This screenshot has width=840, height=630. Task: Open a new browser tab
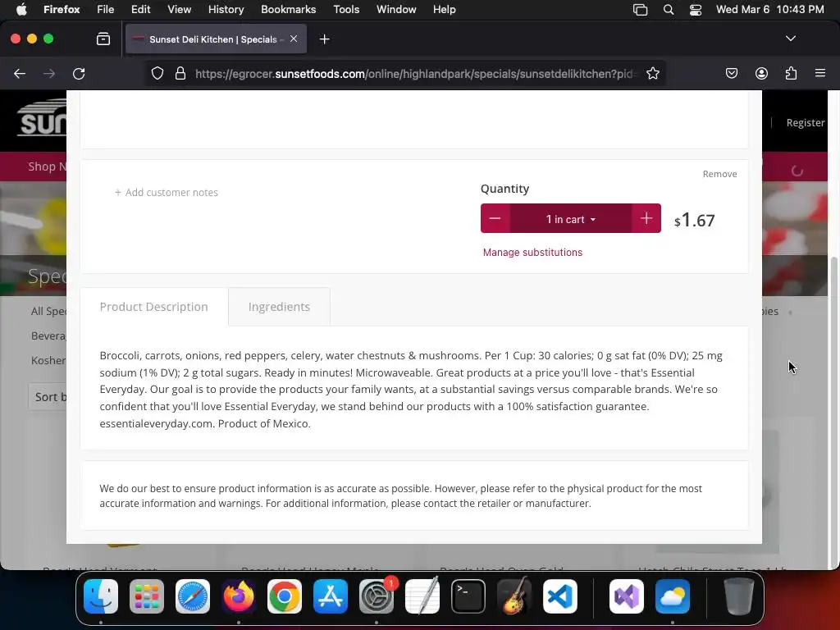324,39
